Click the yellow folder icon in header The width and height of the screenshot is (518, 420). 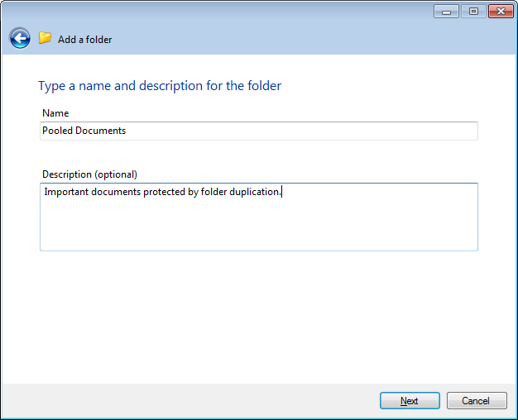45,38
